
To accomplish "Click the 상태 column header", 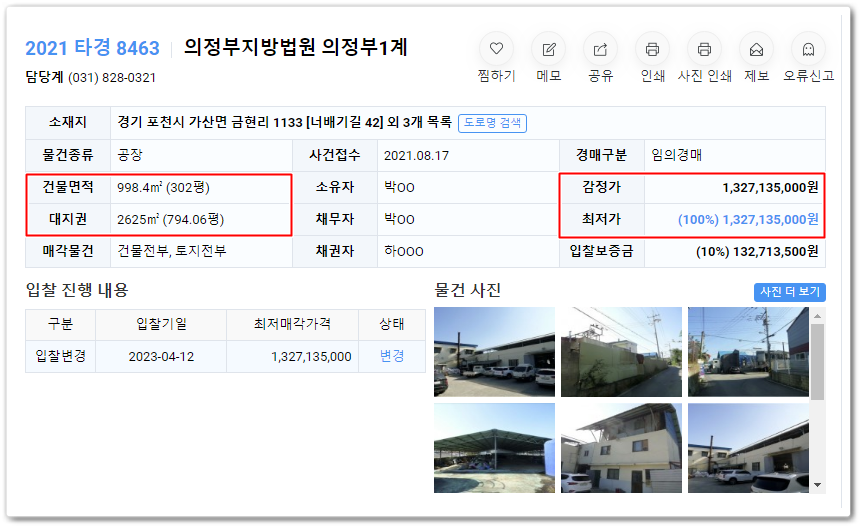I will pos(392,324).
